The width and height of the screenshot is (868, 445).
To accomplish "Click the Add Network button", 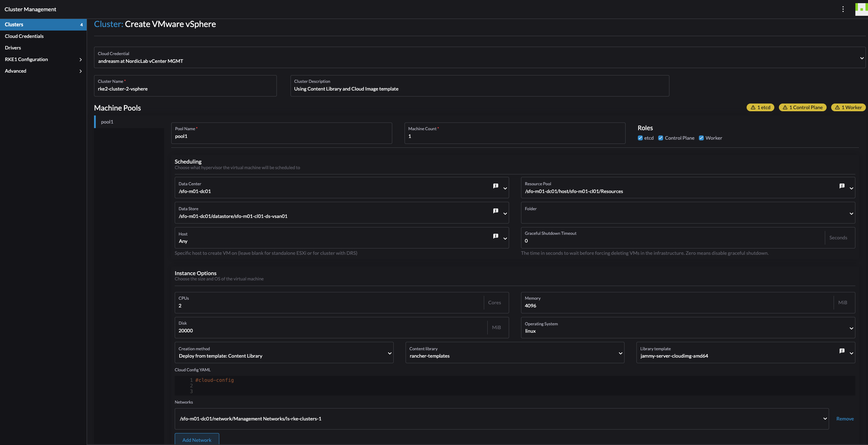I will point(196,440).
